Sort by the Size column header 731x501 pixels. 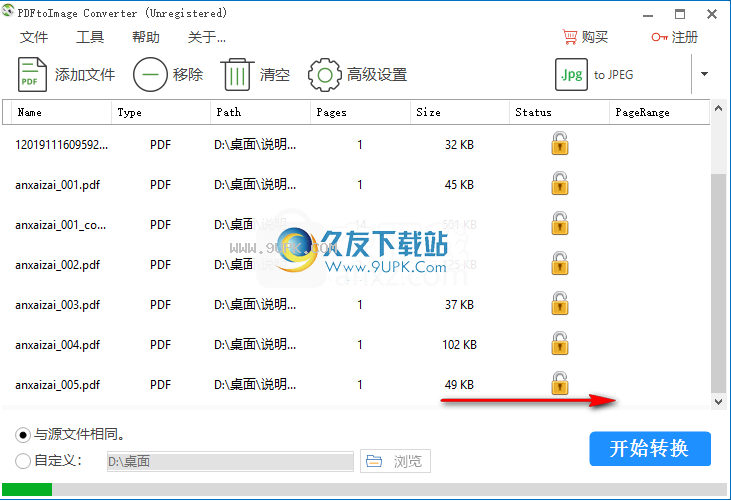tap(460, 112)
